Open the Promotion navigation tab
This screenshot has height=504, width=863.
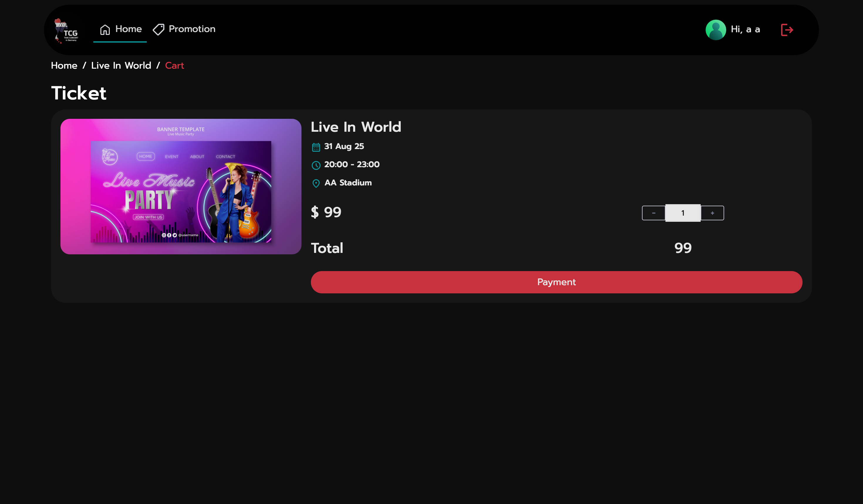pos(192,29)
